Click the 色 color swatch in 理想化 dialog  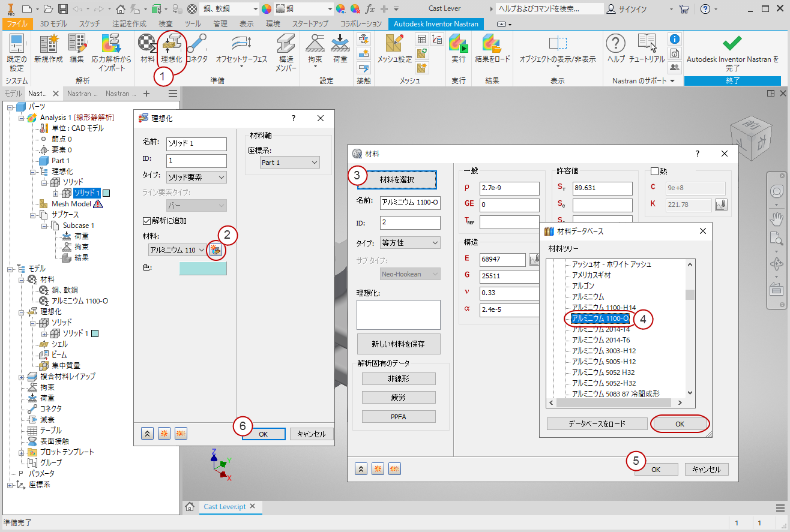coord(203,268)
